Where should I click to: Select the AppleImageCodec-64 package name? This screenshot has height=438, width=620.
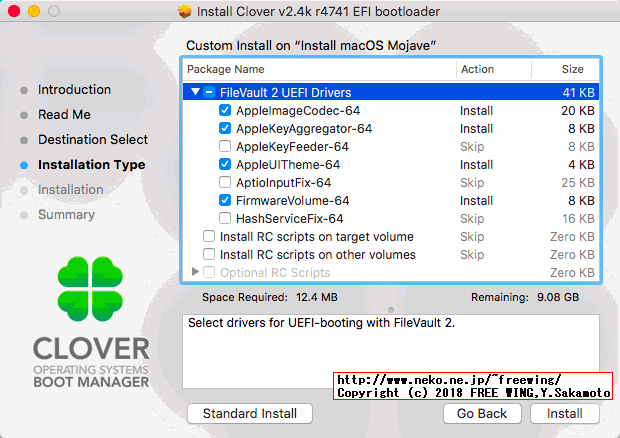click(298, 111)
